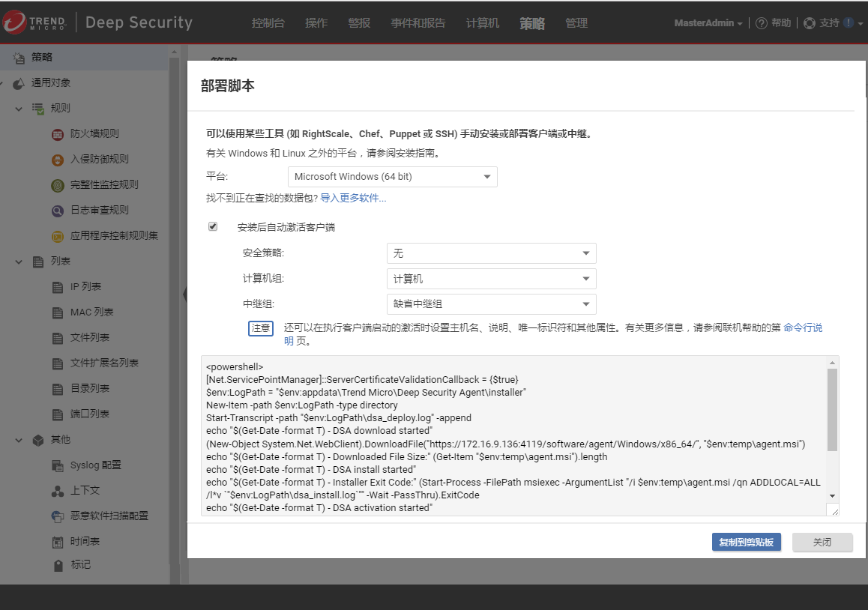This screenshot has height=610, width=868.
Task: Click the firewall rules icon (防火墙规则)
Action: pyautogui.click(x=58, y=134)
